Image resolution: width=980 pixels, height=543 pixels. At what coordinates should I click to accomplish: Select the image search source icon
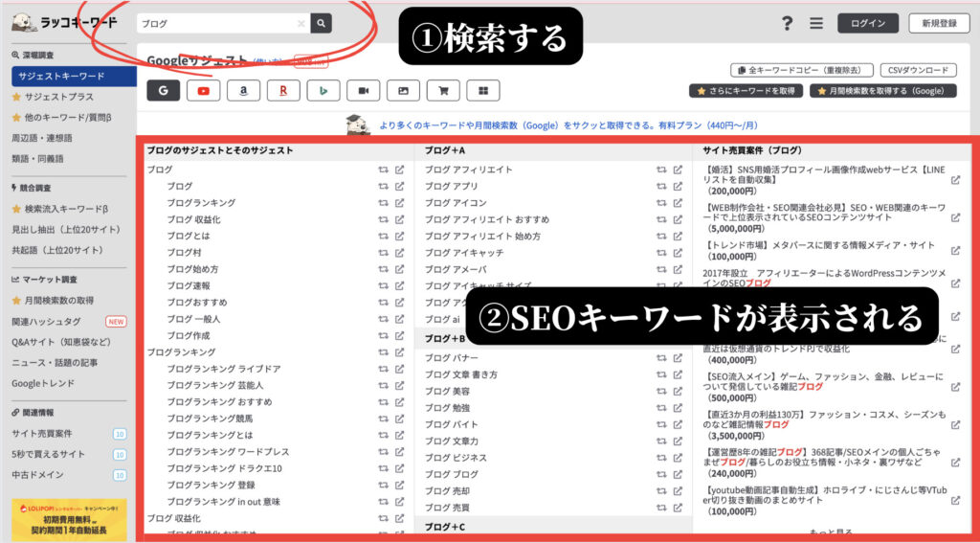(403, 91)
